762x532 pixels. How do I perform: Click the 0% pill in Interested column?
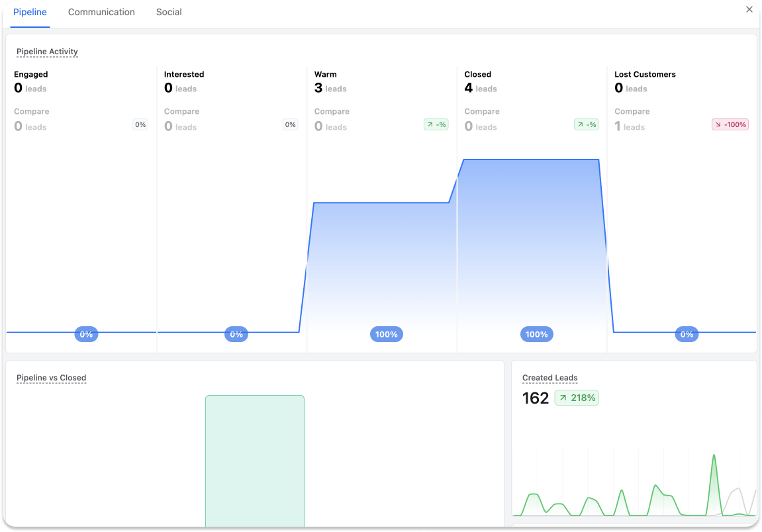coord(236,334)
